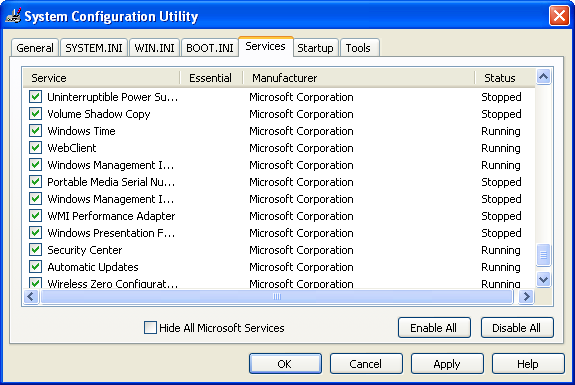
Task: Click the Disable All button
Action: coord(517,327)
